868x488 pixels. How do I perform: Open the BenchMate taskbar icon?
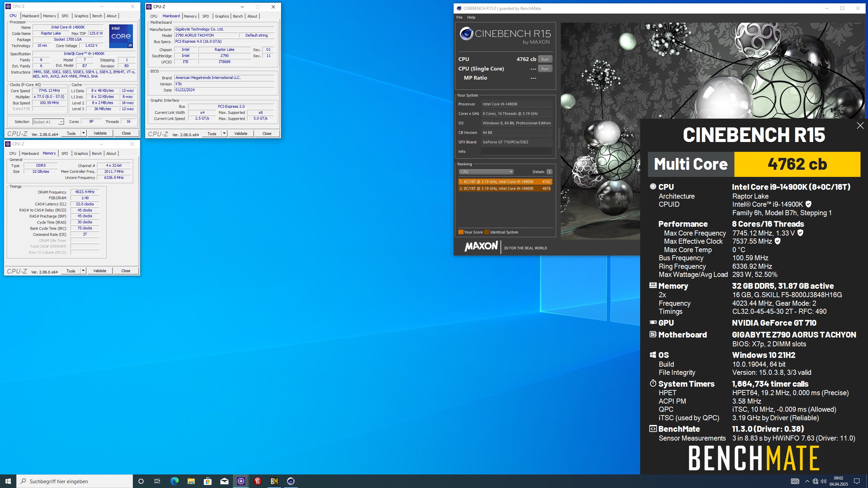274,481
